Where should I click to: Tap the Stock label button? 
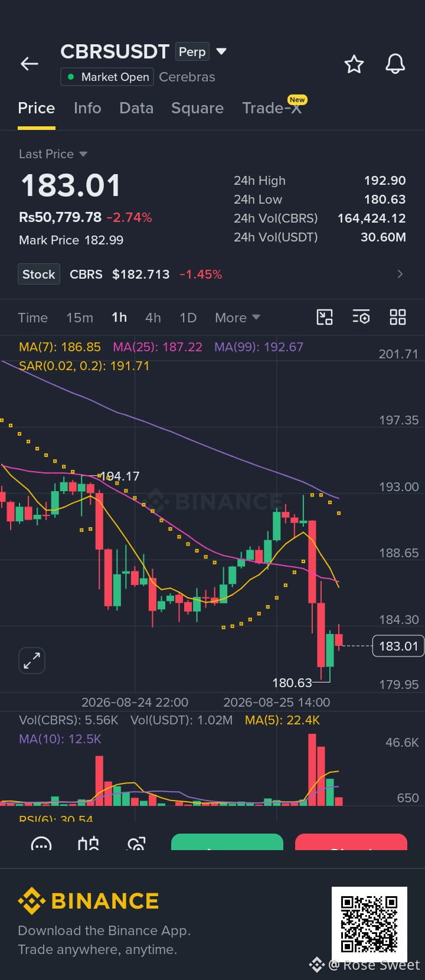[x=39, y=274]
